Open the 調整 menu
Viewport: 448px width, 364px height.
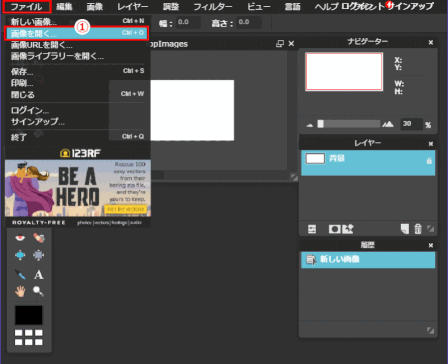171,7
